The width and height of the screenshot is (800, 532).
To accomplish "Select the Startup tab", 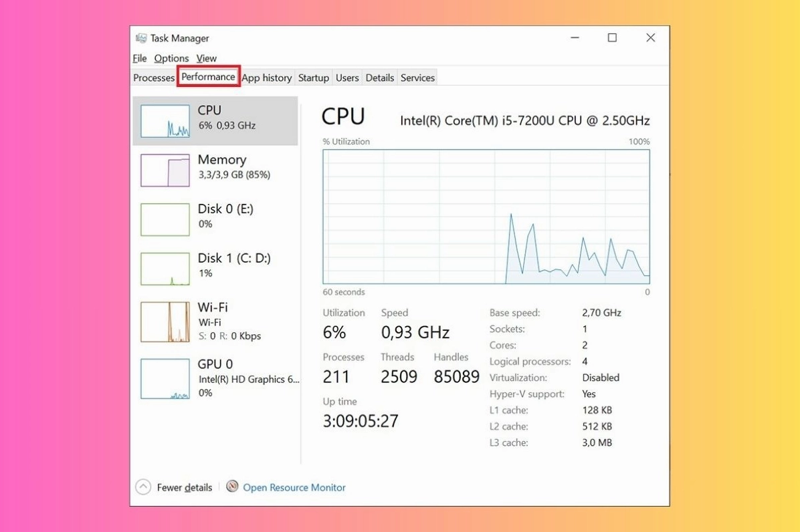I will (313, 78).
